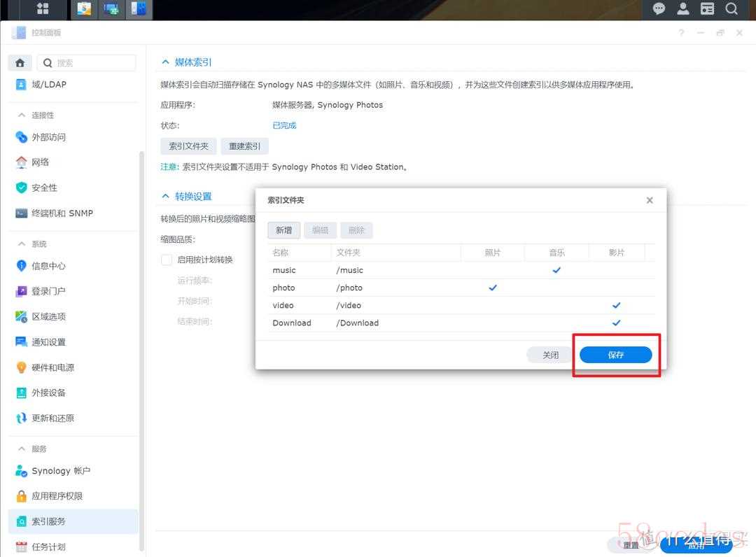Toggle 照片 checkmark for photo folder
The height and width of the screenshot is (557, 756).
(493, 288)
